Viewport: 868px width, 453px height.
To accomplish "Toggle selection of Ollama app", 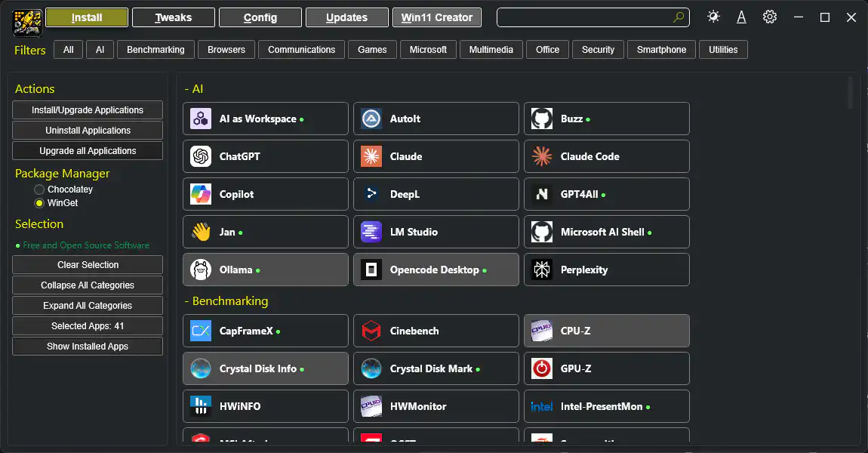I will click(x=266, y=270).
